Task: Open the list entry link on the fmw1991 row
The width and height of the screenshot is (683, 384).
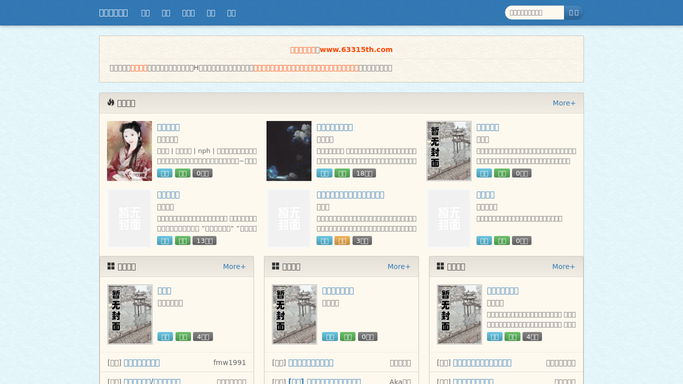Action: click(142, 363)
